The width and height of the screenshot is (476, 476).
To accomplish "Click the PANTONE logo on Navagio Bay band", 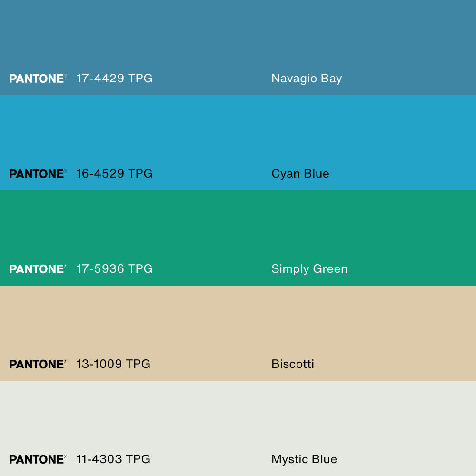I will pos(38,79).
